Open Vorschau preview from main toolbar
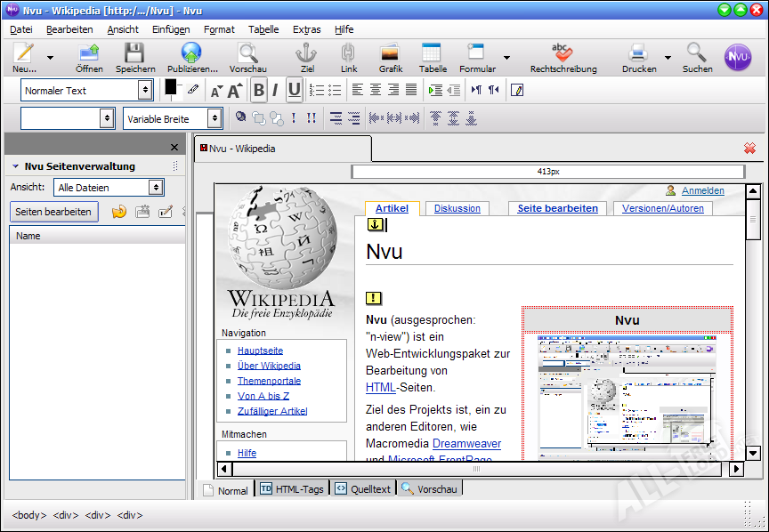This screenshot has width=769, height=532. coord(247,53)
